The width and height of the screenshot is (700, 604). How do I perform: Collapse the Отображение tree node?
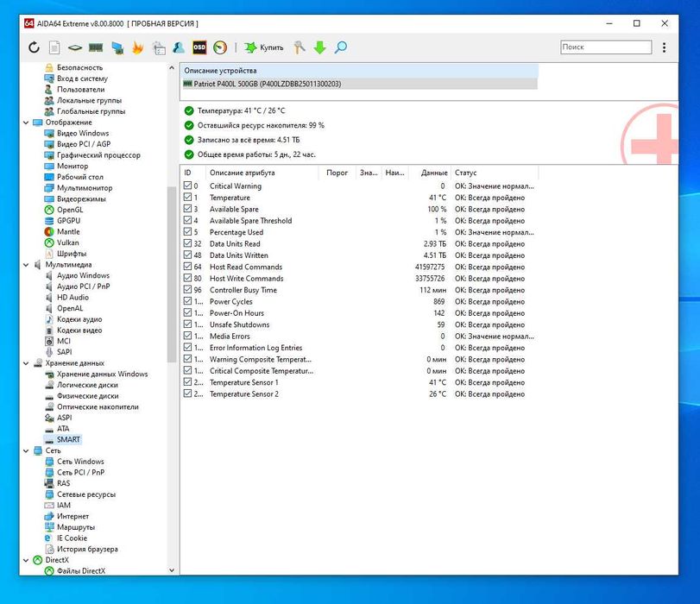(26, 123)
